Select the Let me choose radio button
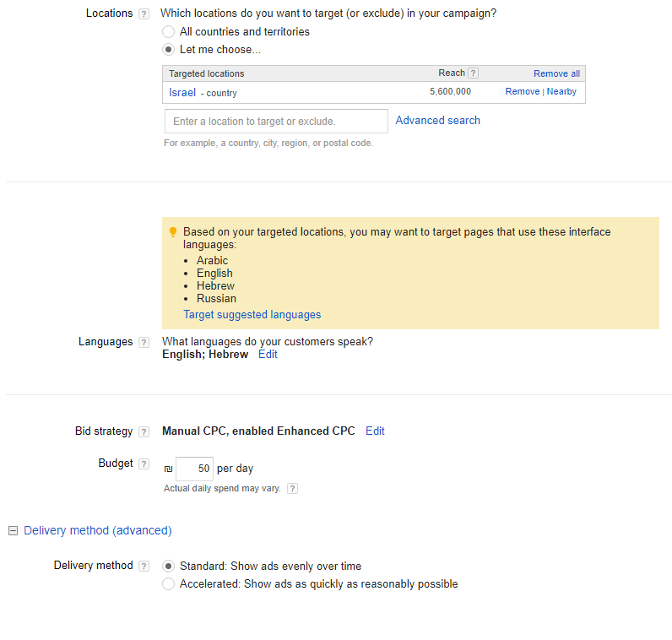The width and height of the screenshot is (672, 640). (169, 50)
